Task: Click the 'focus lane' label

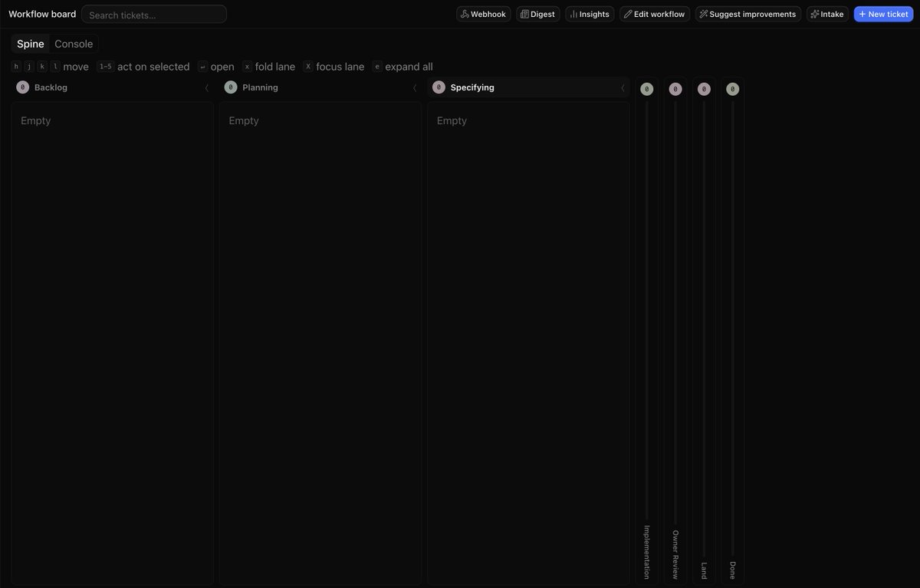Action: click(x=340, y=67)
